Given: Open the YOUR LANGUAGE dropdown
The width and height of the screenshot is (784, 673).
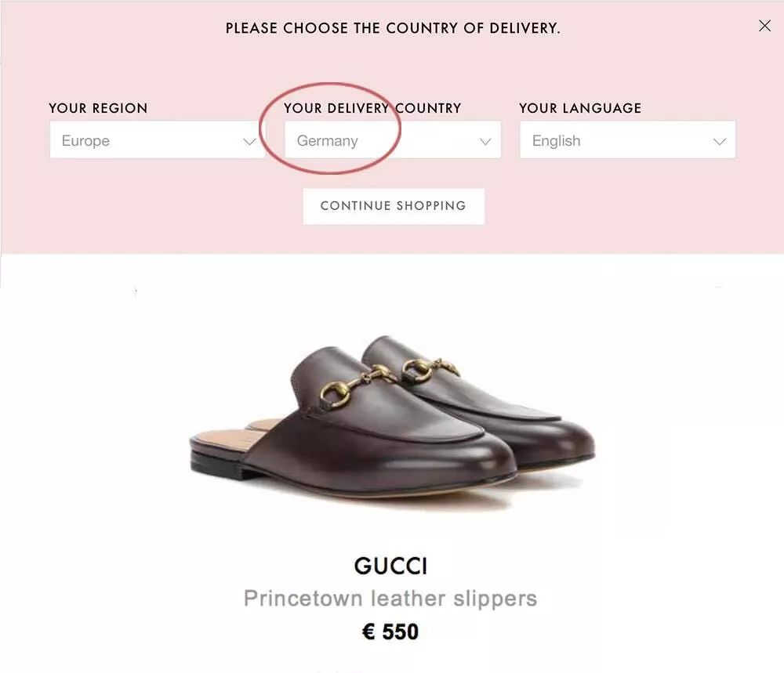Looking at the screenshot, I should [x=627, y=139].
